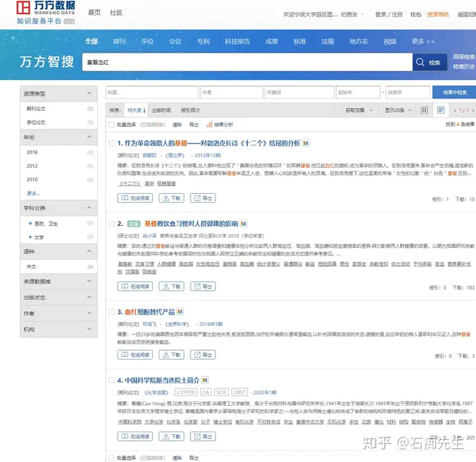476x462 pixels.
Task: Tick the checkbox for result 3
Action: [112, 312]
